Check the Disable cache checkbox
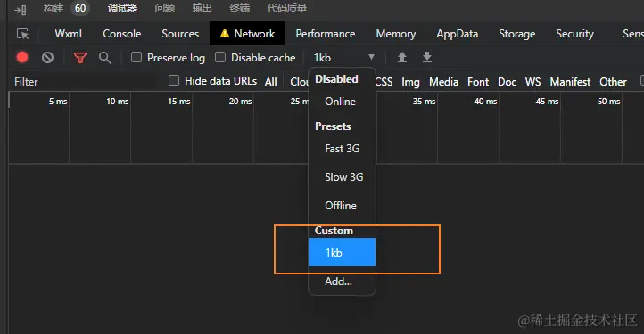This screenshot has height=334, width=644. coord(220,57)
